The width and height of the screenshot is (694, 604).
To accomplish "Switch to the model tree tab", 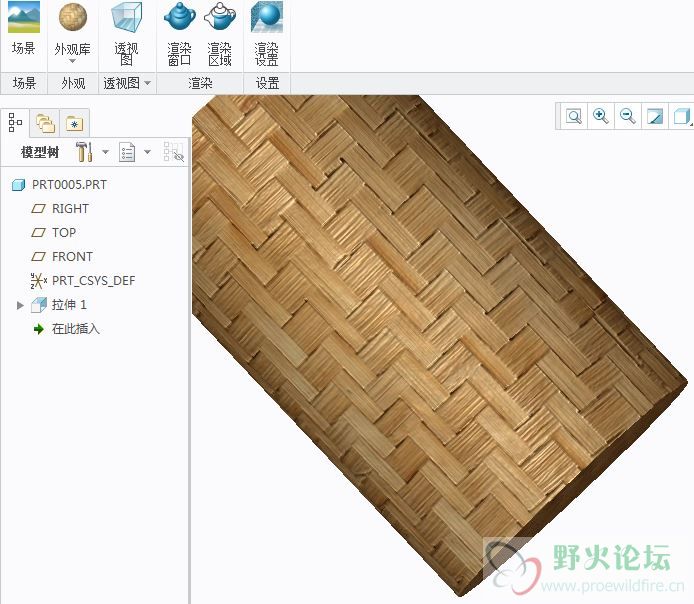I will pos(15,123).
